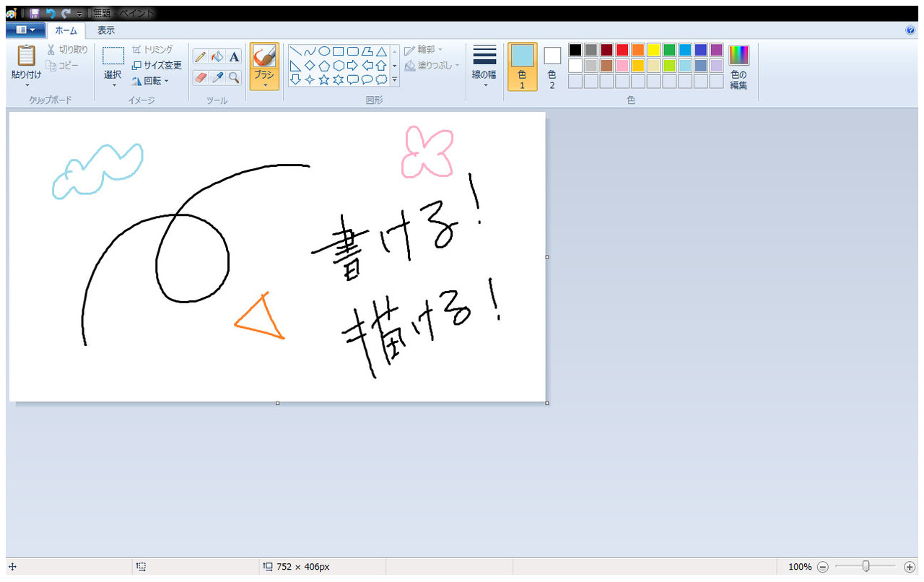This screenshot has width=924, height=582.
Task: Switch to the ホーム tab
Action: pos(66,30)
